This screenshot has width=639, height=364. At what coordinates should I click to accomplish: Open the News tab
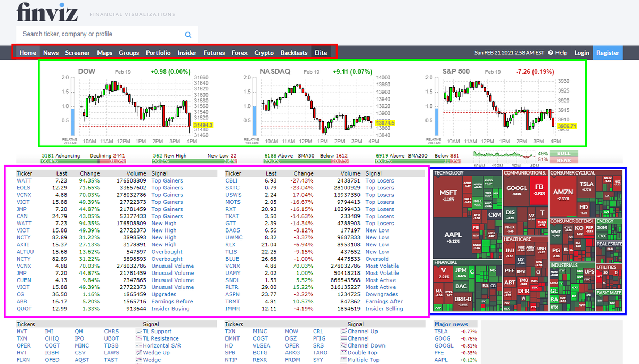51,53
